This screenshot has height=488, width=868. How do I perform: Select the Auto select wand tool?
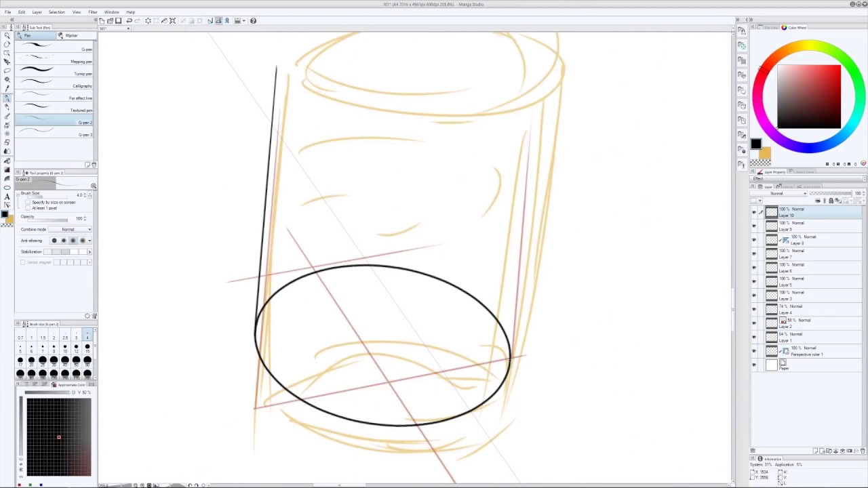[7, 79]
